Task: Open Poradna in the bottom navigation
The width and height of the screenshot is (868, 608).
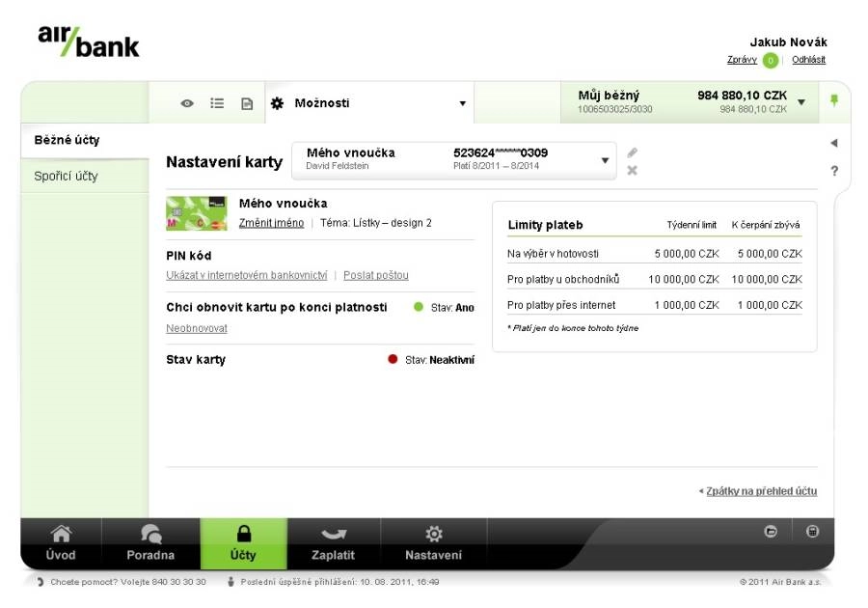Action: pos(150,543)
